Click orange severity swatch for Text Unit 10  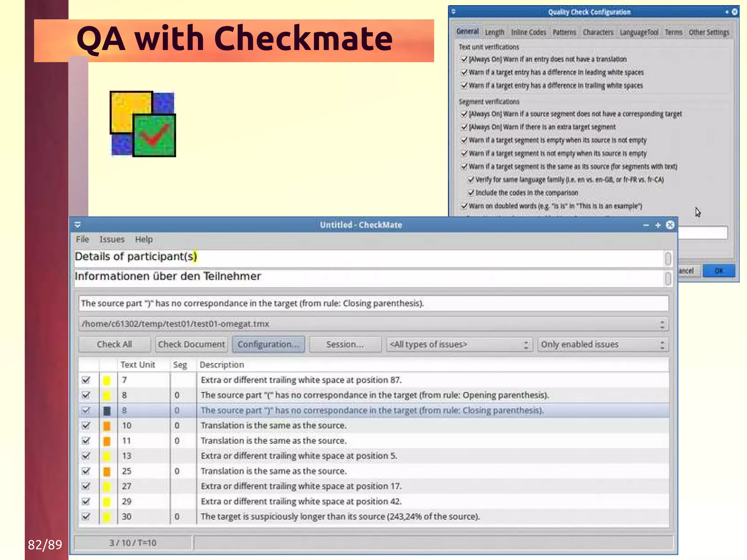coord(107,426)
